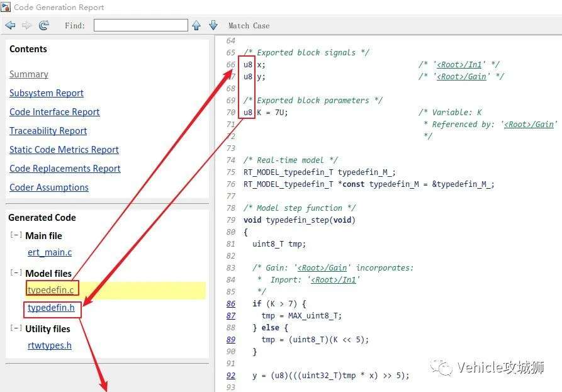This screenshot has height=392, width=562.
Task: Find previous match with up arrow
Action: (x=196, y=25)
